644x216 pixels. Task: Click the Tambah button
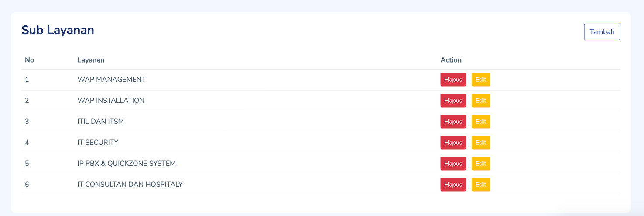[602, 32]
